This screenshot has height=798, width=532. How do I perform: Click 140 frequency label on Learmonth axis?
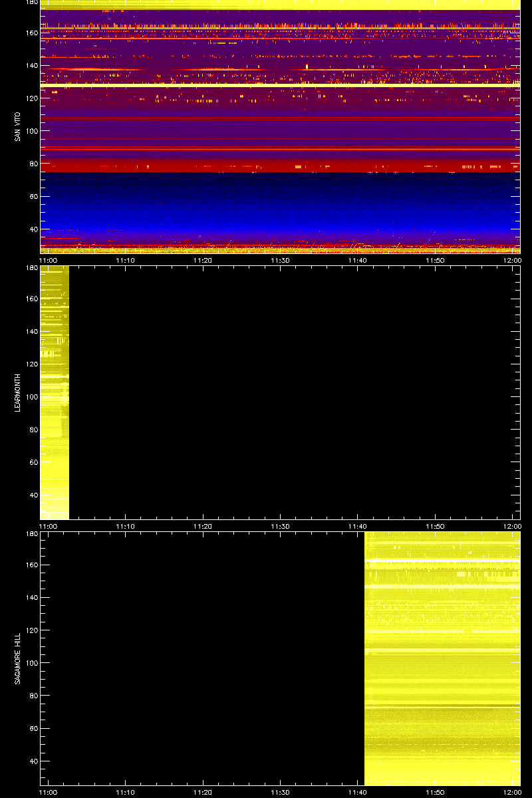[x=31, y=331]
